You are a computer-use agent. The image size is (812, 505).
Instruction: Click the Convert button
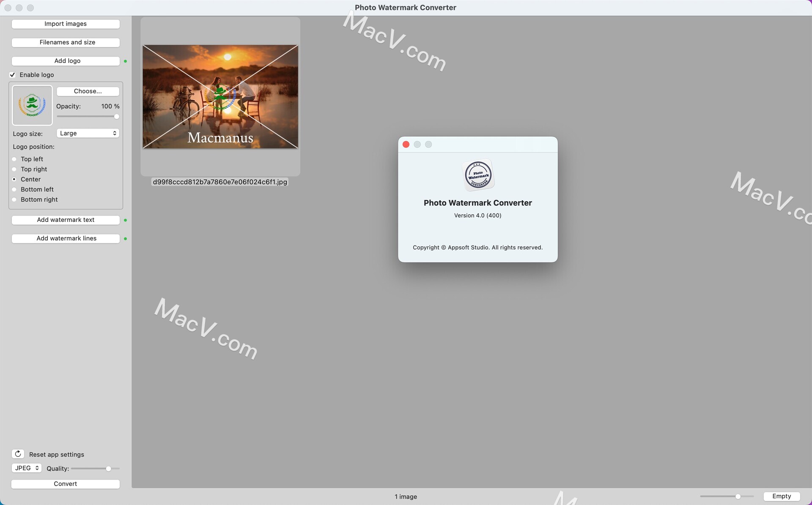(65, 484)
